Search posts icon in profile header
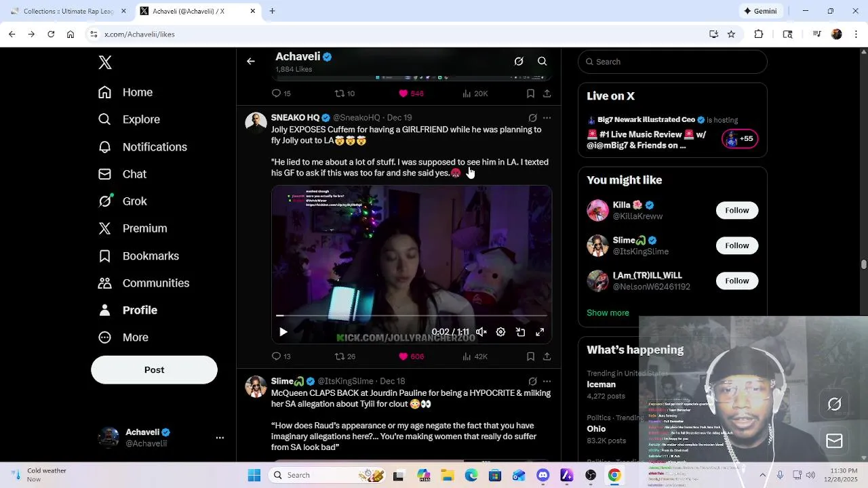Image resolution: width=868 pixels, height=488 pixels. tap(542, 62)
